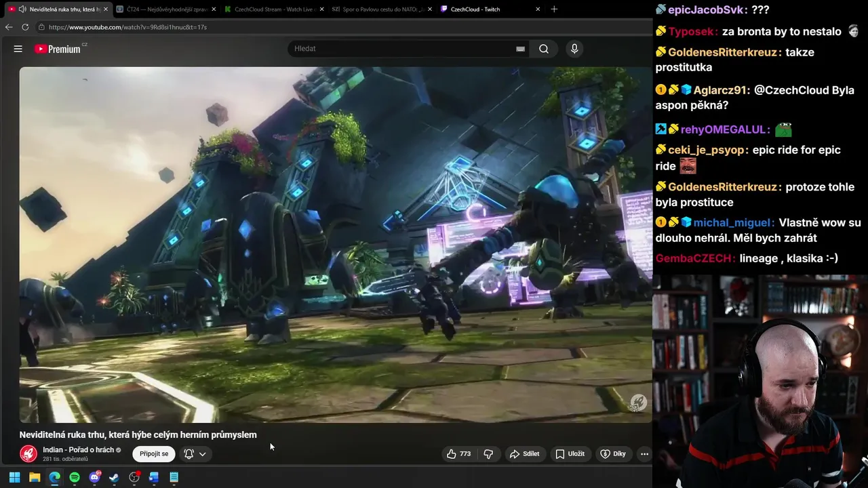Mute the YouTube tab via speaker icon

[22, 9]
